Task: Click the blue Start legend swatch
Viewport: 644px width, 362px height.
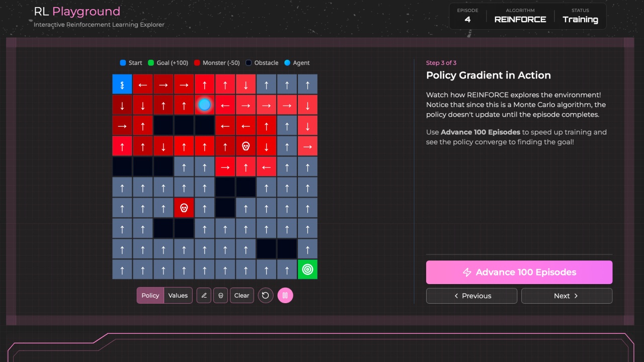Action: click(x=123, y=63)
